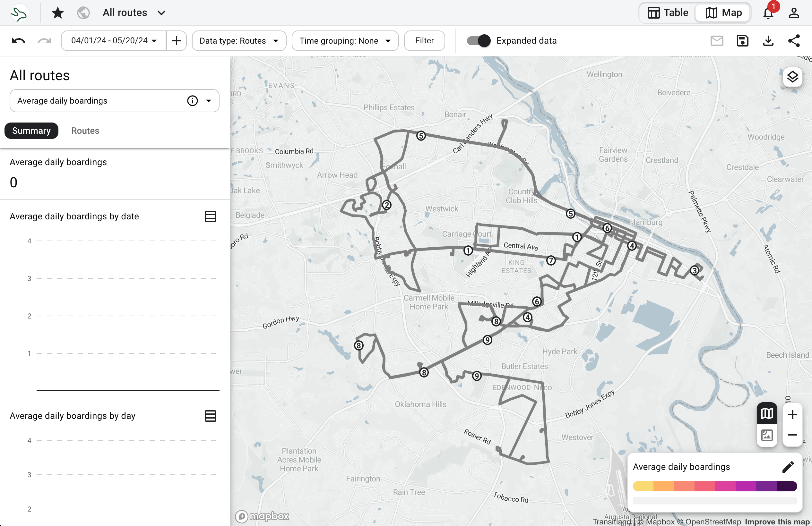Toggle the favorite star icon
The width and height of the screenshot is (812, 526).
click(58, 13)
